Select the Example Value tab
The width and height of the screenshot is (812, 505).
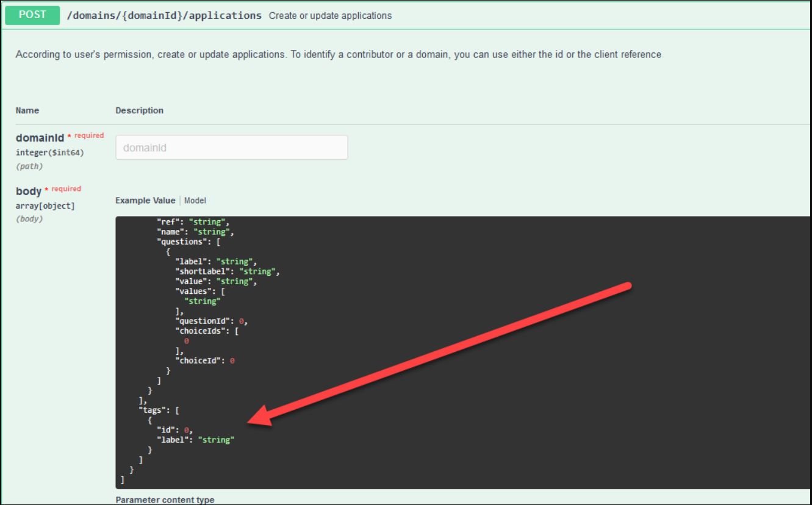[x=145, y=200]
